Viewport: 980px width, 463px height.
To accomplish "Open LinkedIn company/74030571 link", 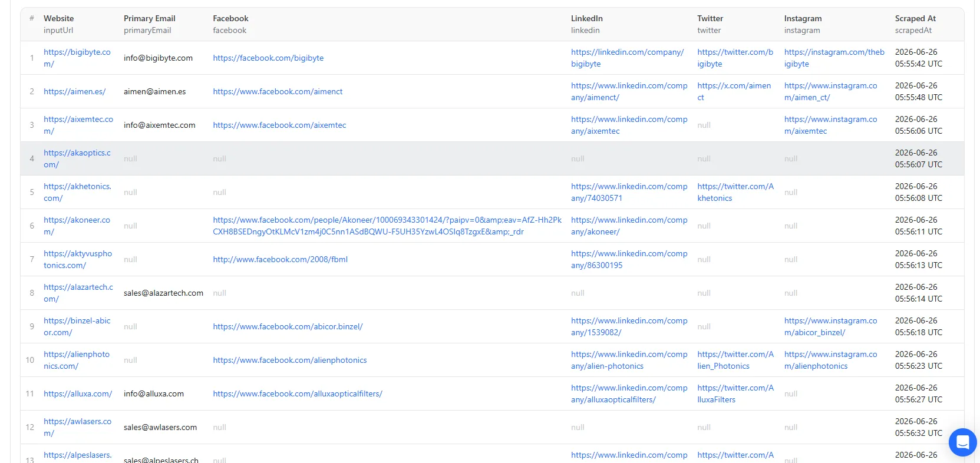I will click(x=629, y=192).
